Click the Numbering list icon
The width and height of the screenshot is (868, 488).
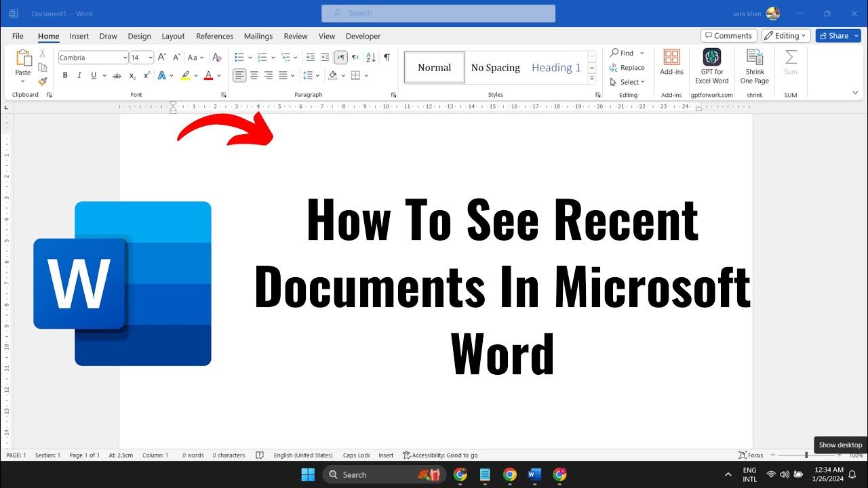[262, 58]
